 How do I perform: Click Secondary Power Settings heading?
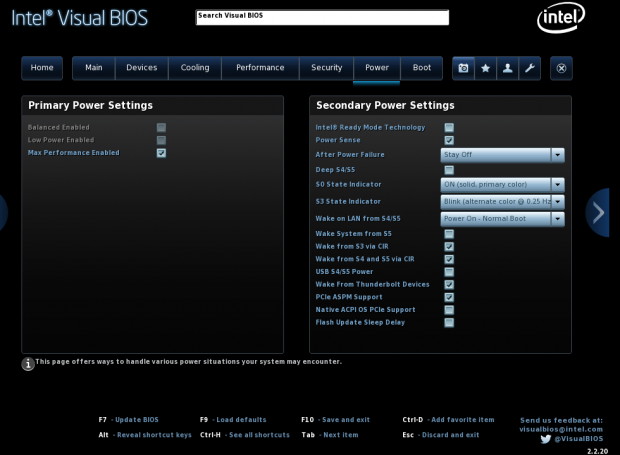click(385, 106)
